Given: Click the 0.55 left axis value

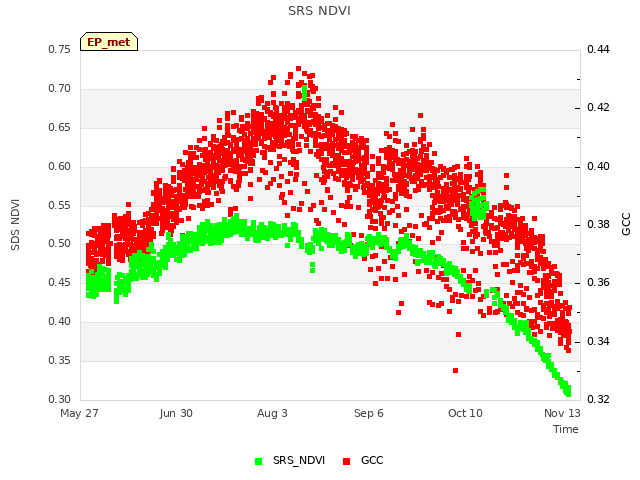Looking at the screenshot, I should (60, 205).
